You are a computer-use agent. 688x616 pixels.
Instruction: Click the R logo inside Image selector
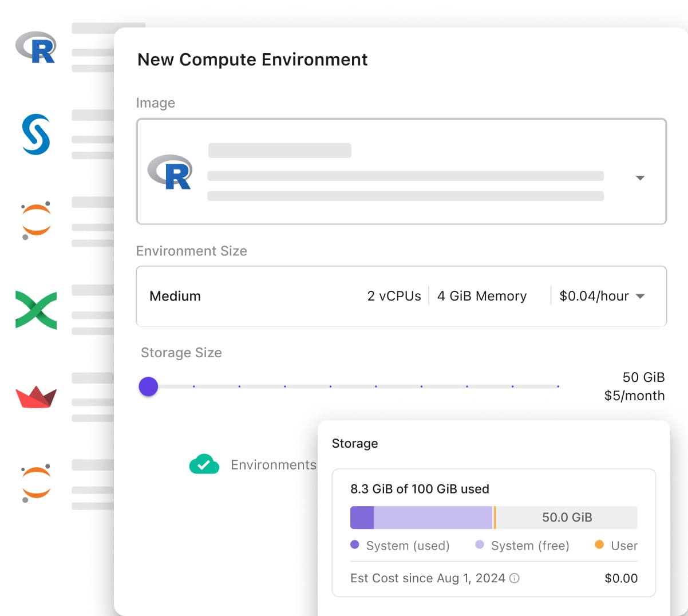(x=169, y=172)
